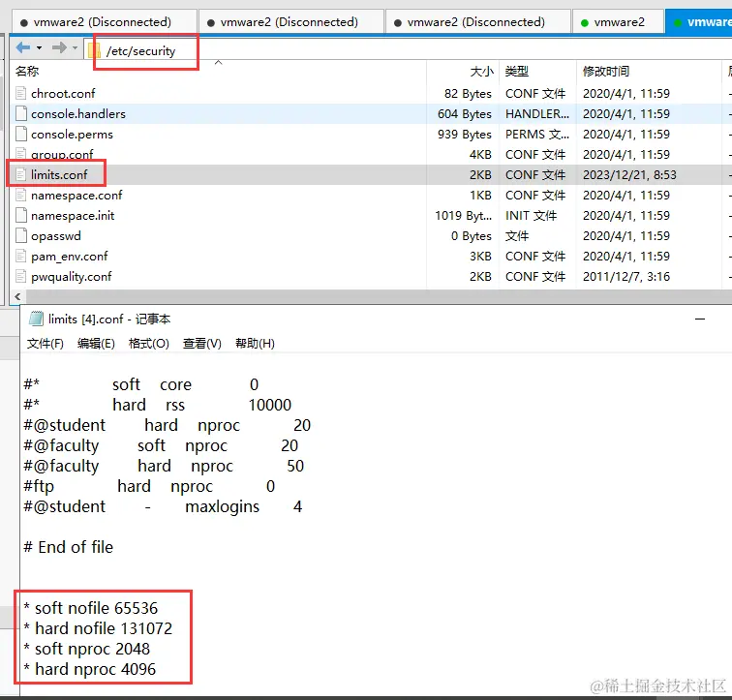This screenshot has width=732, height=700.
Task: Click the back navigation arrow
Action: pos(23,47)
